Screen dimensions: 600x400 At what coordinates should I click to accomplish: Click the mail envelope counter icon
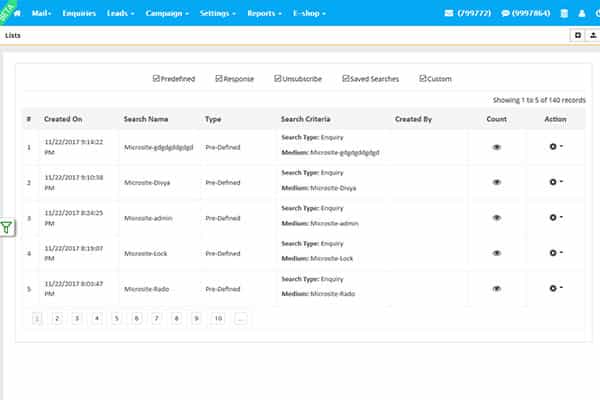(x=447, y=14)
